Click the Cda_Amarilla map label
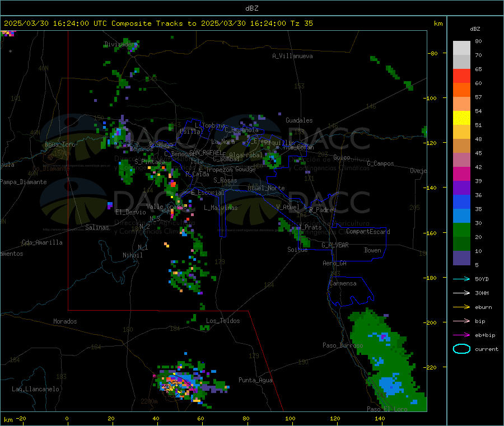This screenshot has width=504, height=426. coord(42,242)
